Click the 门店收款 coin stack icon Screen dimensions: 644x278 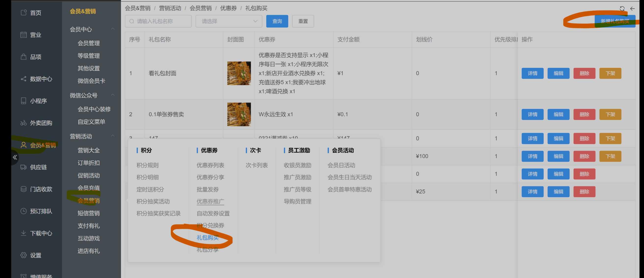pyautogui.click(x=24, y=189)
